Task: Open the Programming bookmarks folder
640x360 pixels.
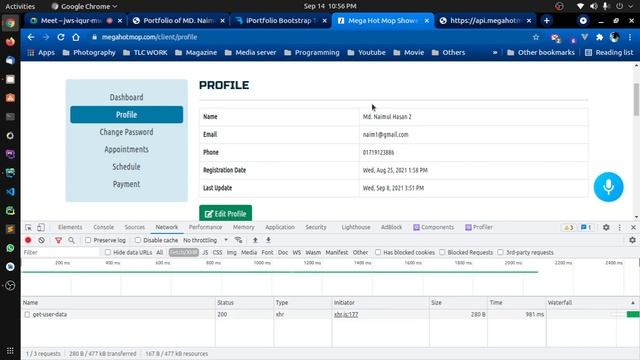Action: tap(312, 52)
